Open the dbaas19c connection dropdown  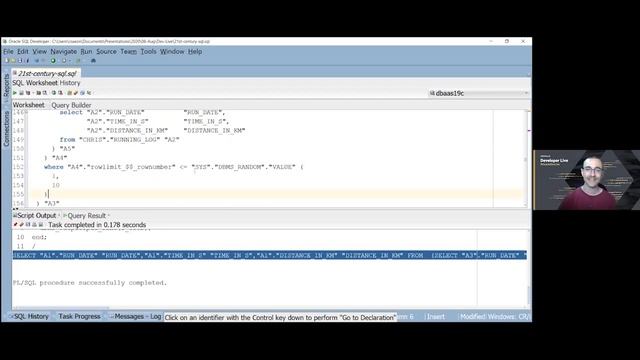tap(478, 93)
